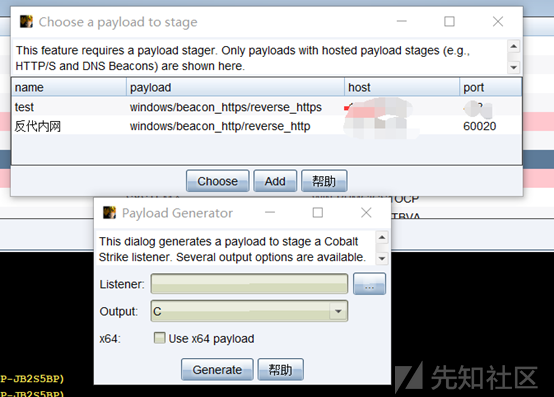
Task: Click the Payload Generator window icon
Action: tap(109, 213)
